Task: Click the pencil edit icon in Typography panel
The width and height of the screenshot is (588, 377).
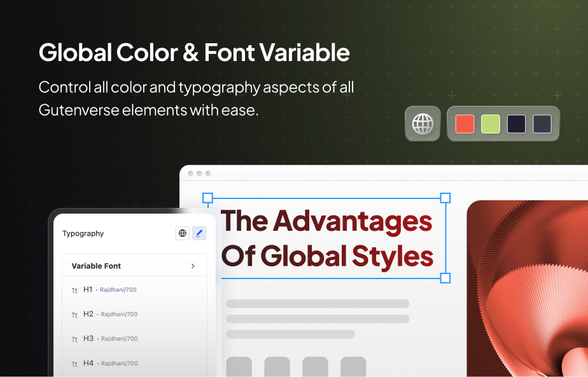Action: tap(199, 233)
